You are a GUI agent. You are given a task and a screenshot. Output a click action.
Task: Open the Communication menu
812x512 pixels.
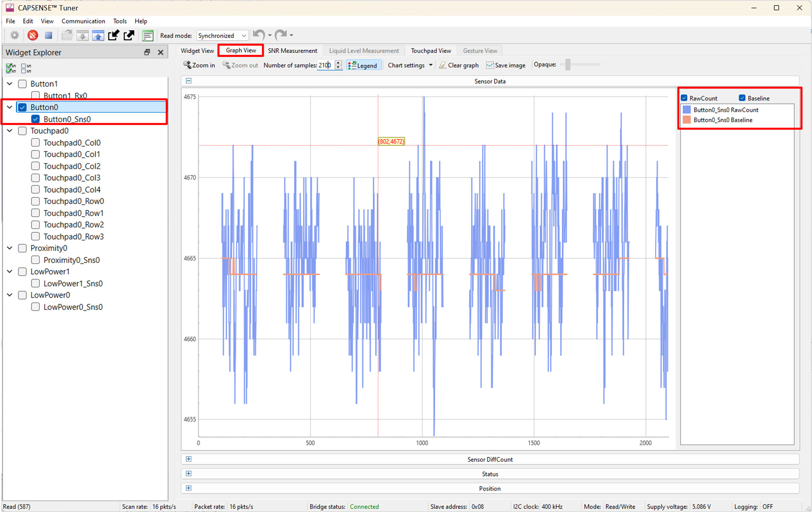point(83,21)
